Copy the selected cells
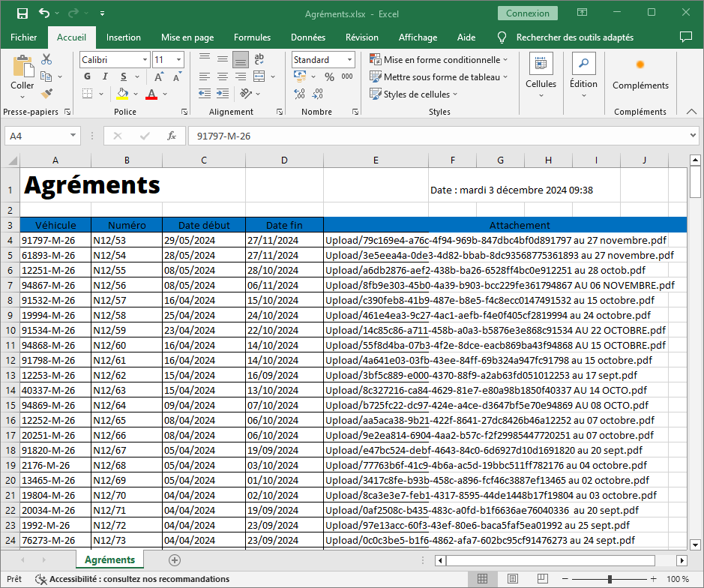The height and width of the screenshot is (588, 704). pyautogui.click(x=46, y=76)
